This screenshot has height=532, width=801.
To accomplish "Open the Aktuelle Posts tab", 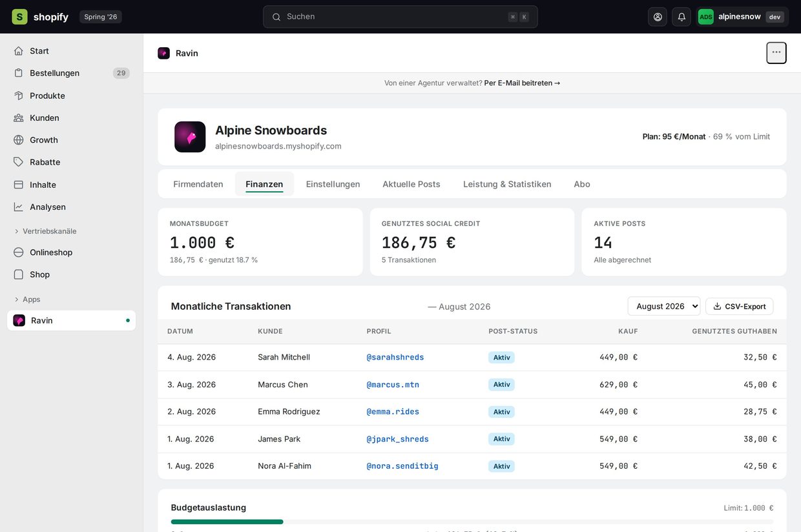I will tap(411, 184).
